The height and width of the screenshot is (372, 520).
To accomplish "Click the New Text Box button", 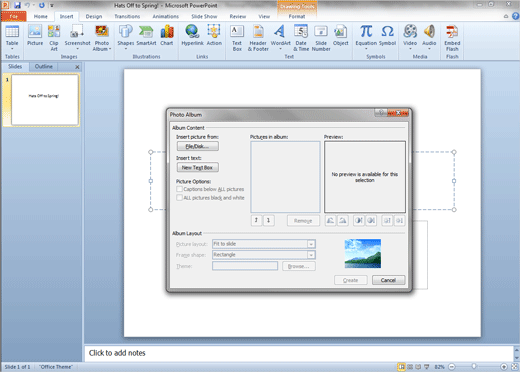I will [198, 167].
